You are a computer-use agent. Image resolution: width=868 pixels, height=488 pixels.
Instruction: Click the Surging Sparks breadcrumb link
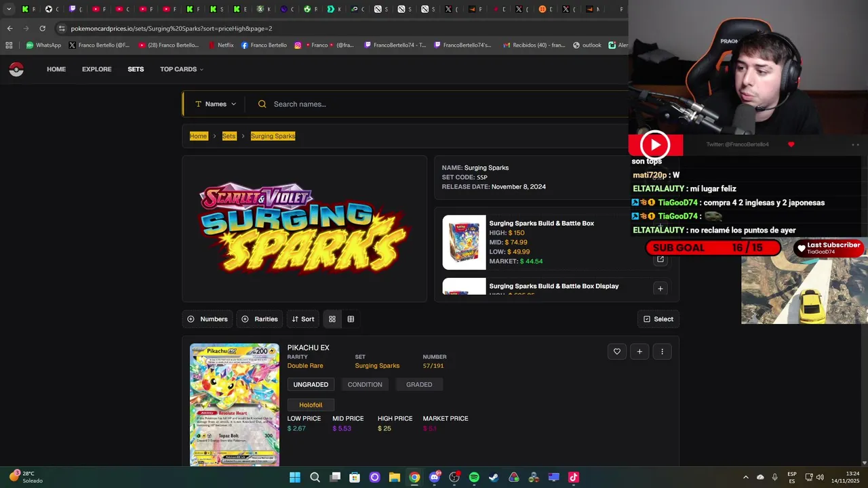(x=273, y=136)
